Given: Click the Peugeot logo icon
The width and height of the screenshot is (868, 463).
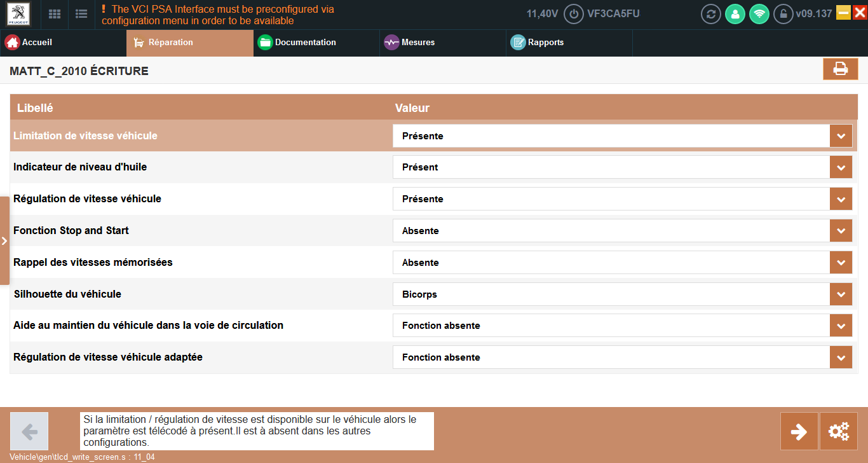Looking at the screenshot, I should (x=19, y=14).
